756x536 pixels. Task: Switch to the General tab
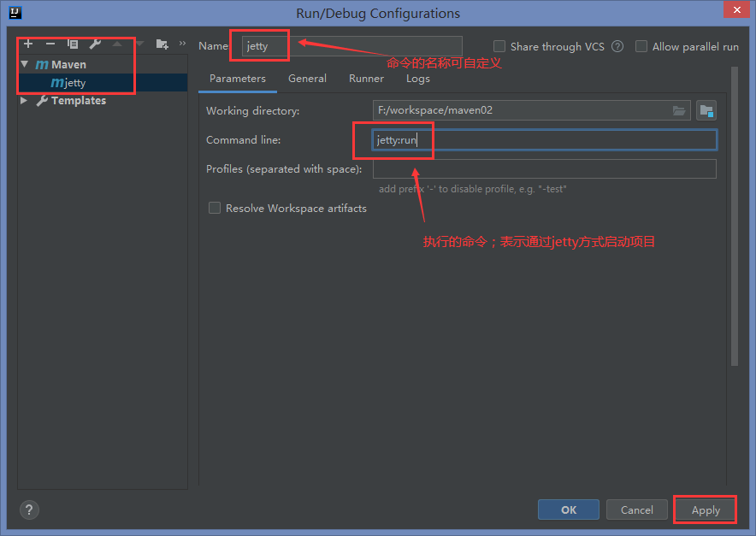[x=307, y=79]
